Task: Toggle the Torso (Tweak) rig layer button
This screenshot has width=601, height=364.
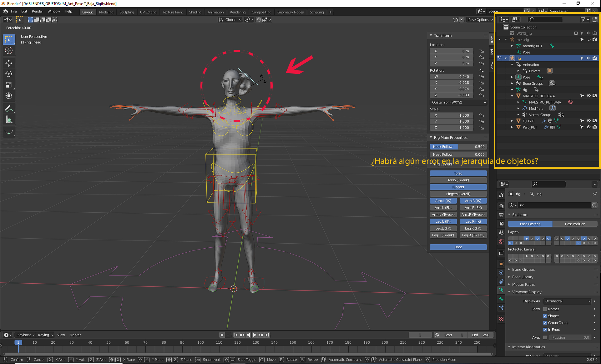Action: (458, 180)
